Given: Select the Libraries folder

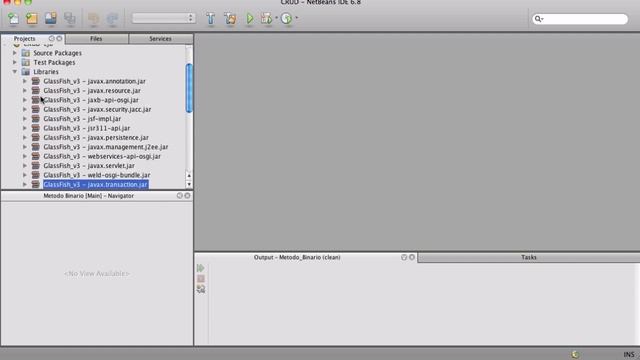Looking at the screenshot, I should click(46, 72).
